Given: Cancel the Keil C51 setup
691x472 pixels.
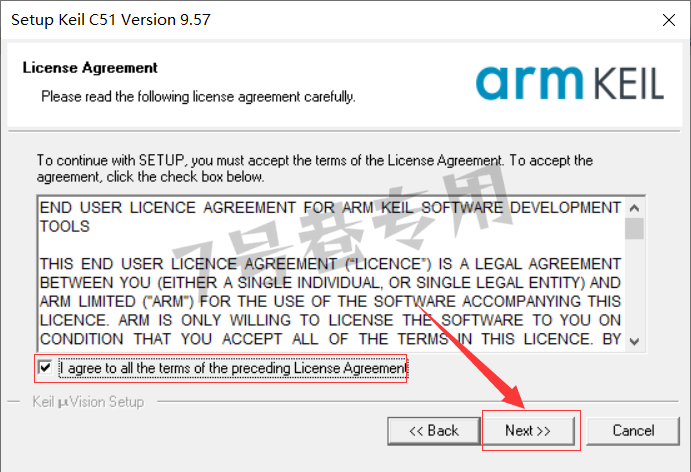Looking at the screenshot, I should 633,431.
